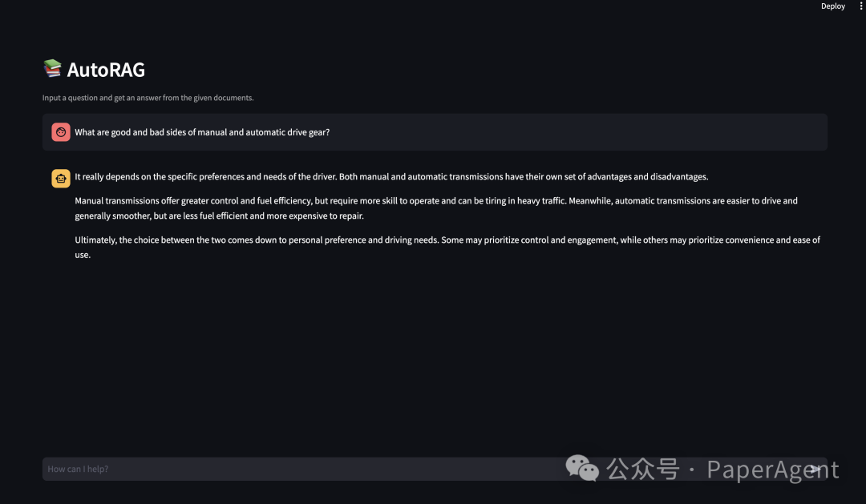The width and height of the screenshot is (866, 504).
Task: Click the send arrow icon
Action: click(815, 470)
